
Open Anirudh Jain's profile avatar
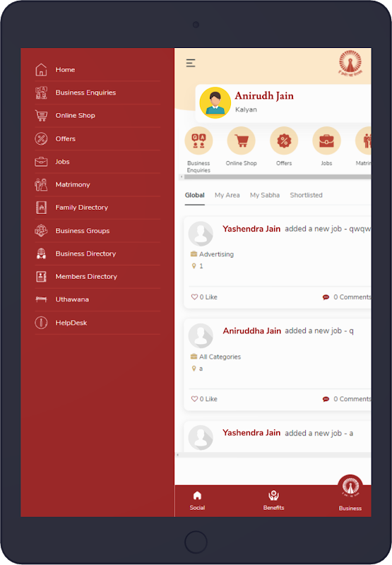click(x=215, y=102)
